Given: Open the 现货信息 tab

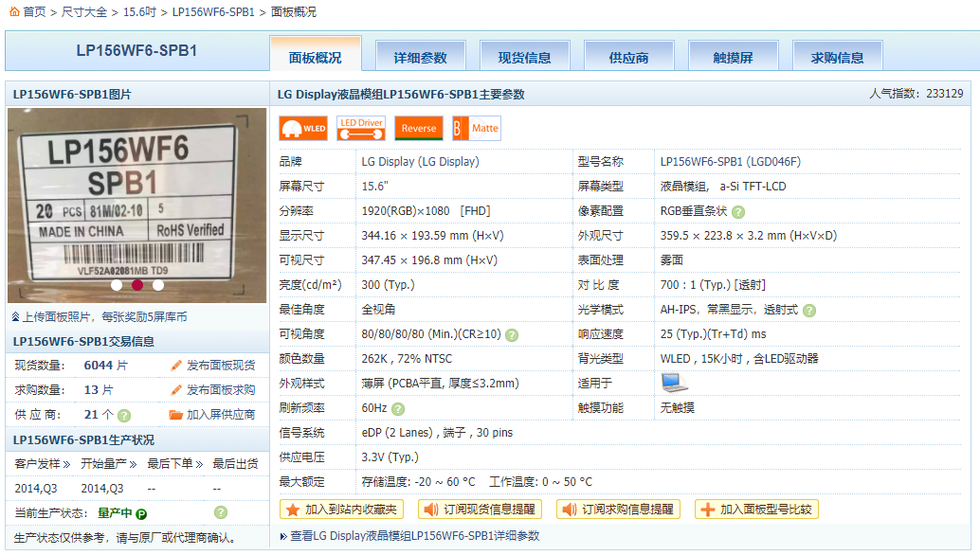Looking at the screenshot, I should (x=524, y=56).
